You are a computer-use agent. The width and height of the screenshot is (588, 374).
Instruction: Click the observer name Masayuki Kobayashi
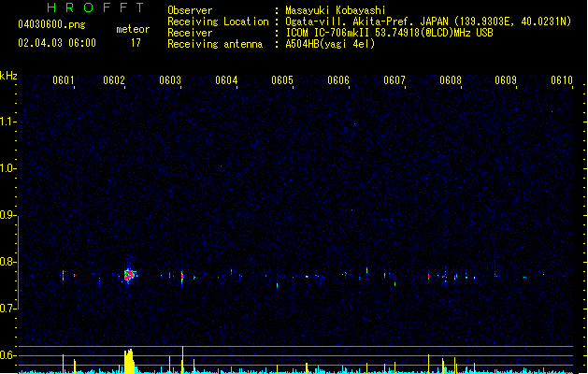point(336,10)
